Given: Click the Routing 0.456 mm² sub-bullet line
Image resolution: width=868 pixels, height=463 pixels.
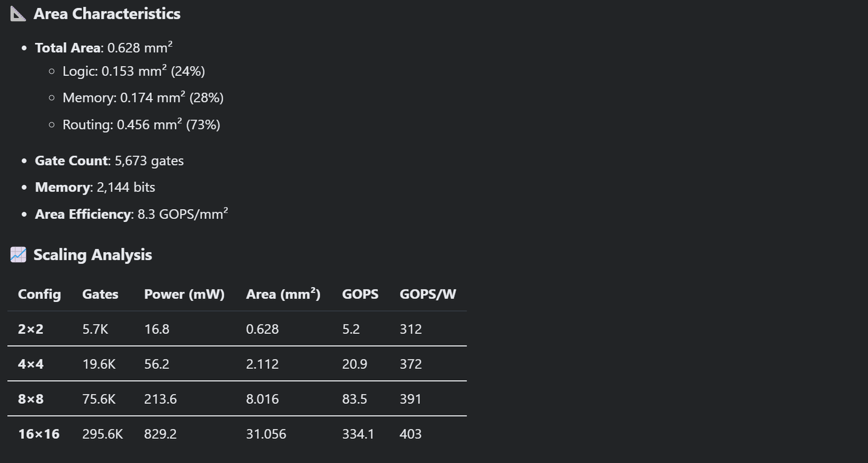Looking at the screenshot, I should click(x=141, y=125).
